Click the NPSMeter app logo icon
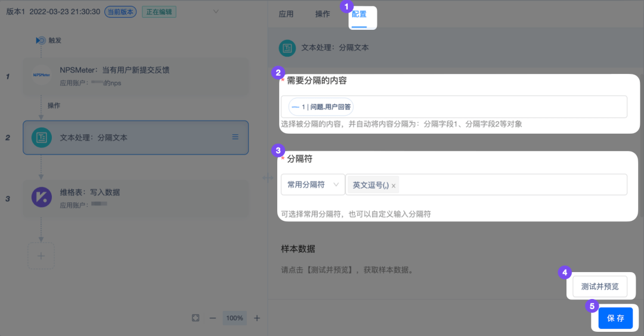This screenshot has width=644, height=336. [x=42, y=75]
